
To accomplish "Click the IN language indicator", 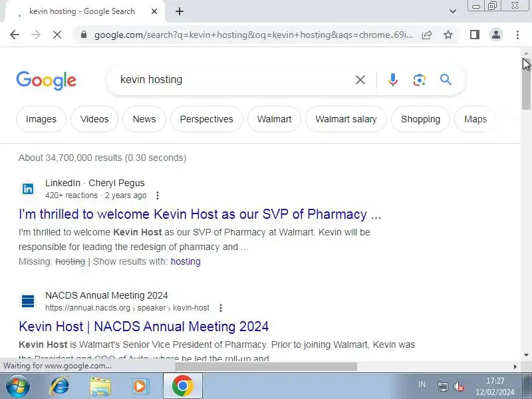I will tap(422, 384).
